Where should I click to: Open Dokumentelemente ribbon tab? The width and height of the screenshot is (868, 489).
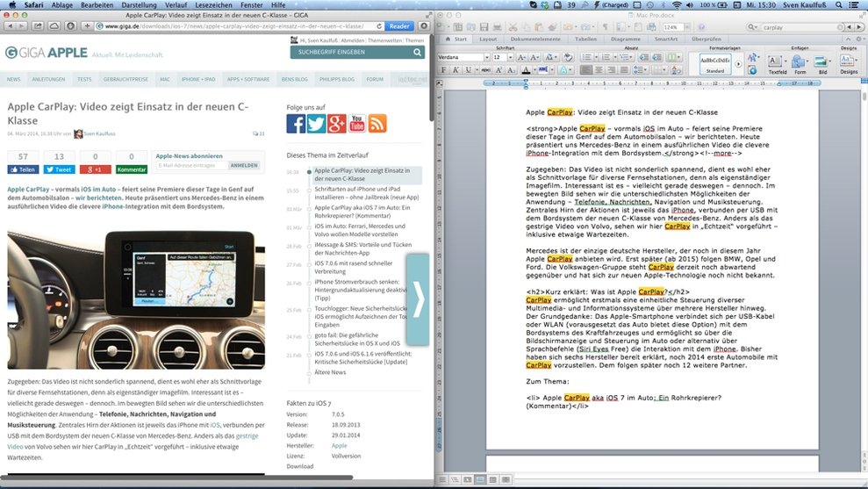tap(535, 40)
